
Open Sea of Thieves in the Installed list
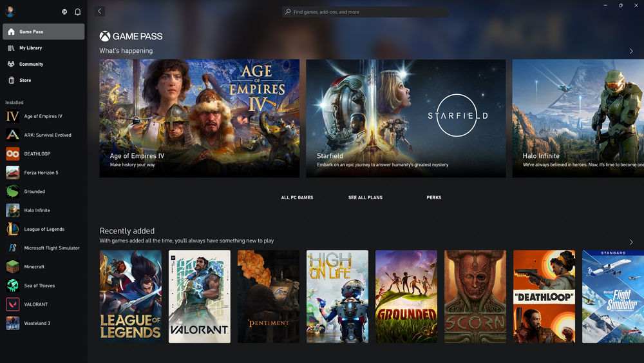tap(39, 286)
